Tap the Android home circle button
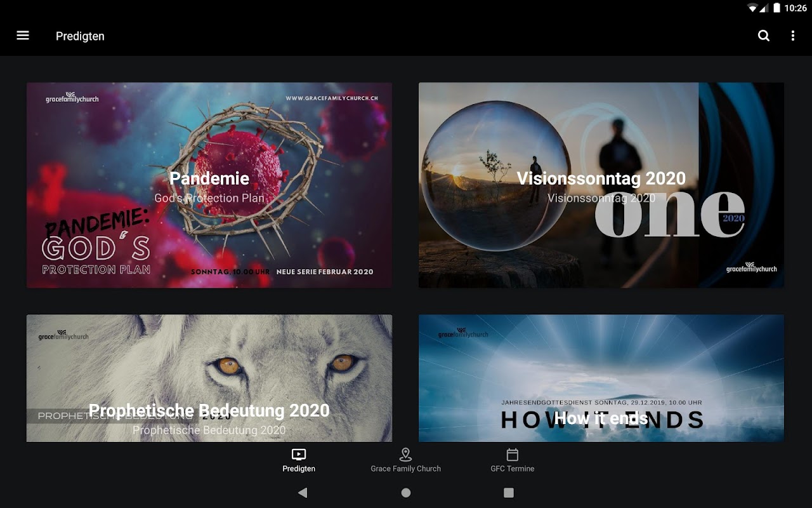The width and height of the screenshot is (812, 508). click(406, 493)
